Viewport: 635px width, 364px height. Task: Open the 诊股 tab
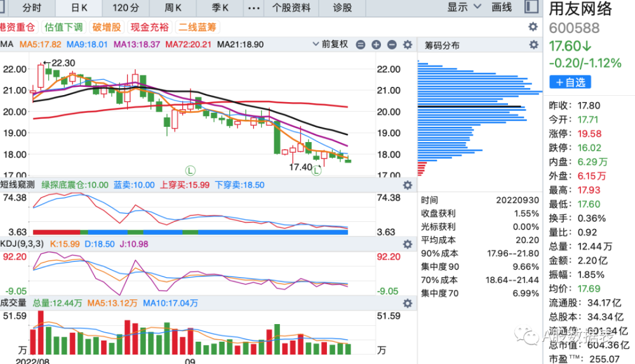click(342, 8)
